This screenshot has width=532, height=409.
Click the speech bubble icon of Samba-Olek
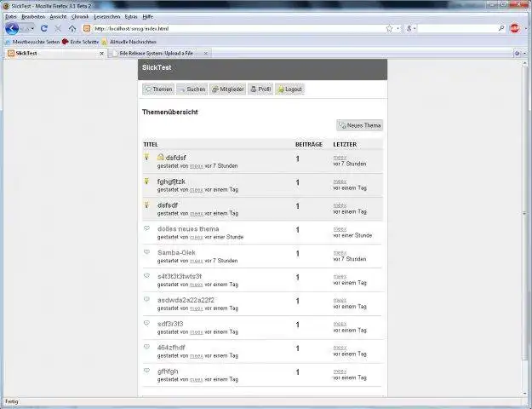click(146, 252)
